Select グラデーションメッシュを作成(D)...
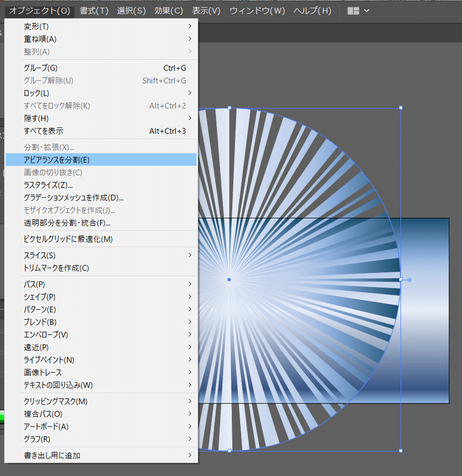 point(101,198)
